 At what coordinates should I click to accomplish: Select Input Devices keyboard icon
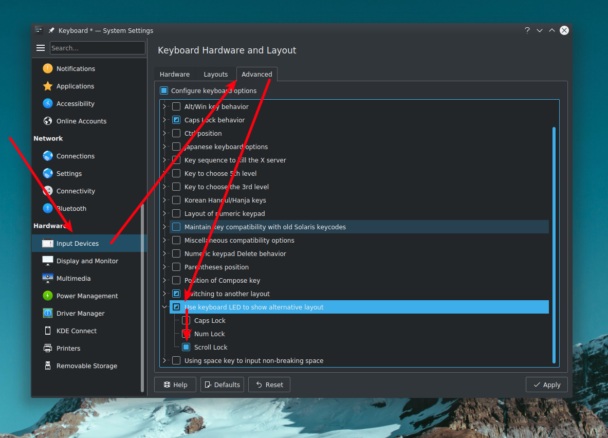pyautogui.click(x=48, y=243)
